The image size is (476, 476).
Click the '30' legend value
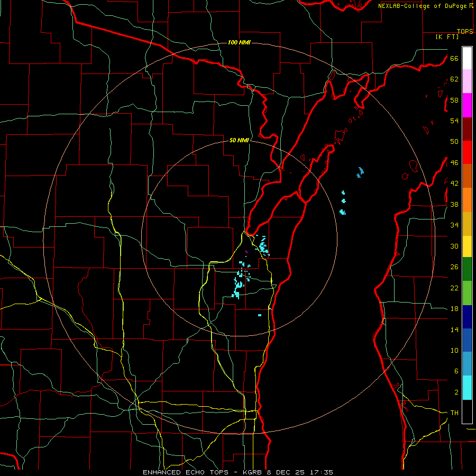click(x=454, y=246)
